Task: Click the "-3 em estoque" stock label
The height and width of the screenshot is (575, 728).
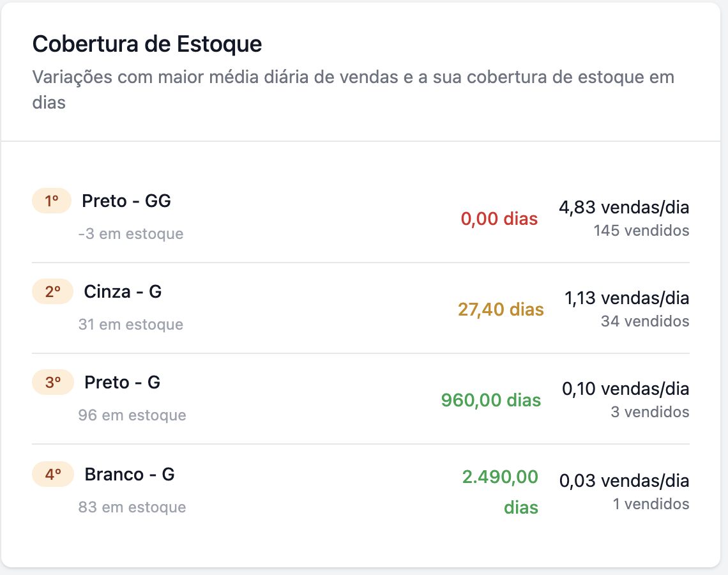Action: click(x=130, y=234)
